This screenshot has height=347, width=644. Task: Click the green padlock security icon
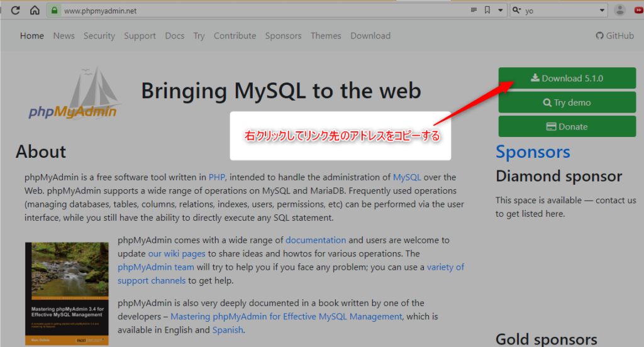tap(55, 11)
